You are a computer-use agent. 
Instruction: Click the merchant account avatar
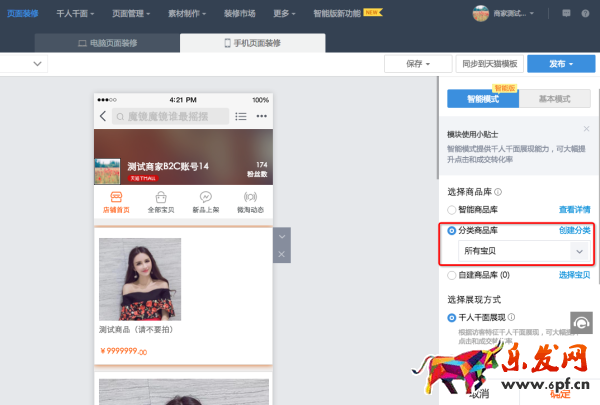[x=481, y=13]
